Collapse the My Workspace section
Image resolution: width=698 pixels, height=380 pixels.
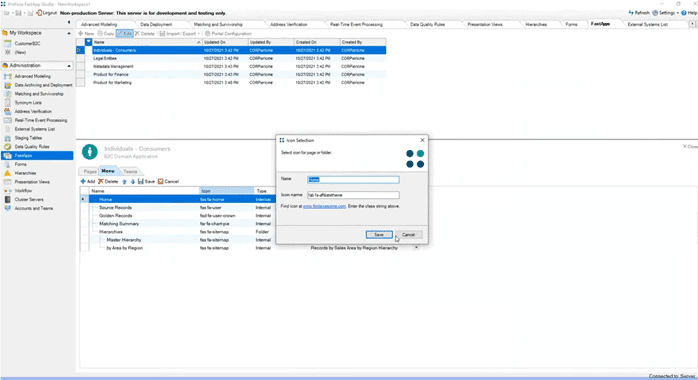(69, 33)
